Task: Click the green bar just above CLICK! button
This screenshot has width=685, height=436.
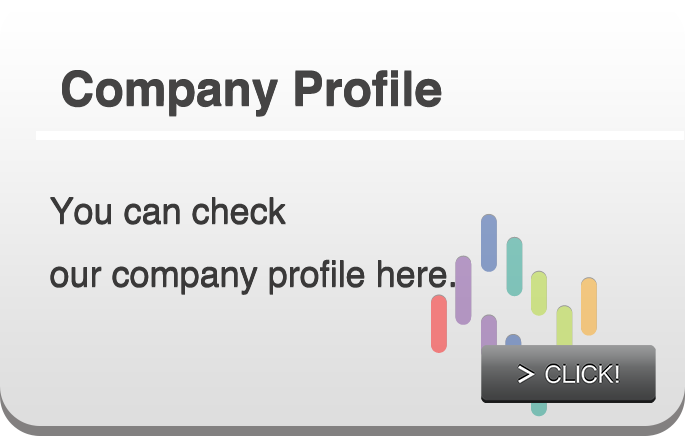Action: (564, 326)
